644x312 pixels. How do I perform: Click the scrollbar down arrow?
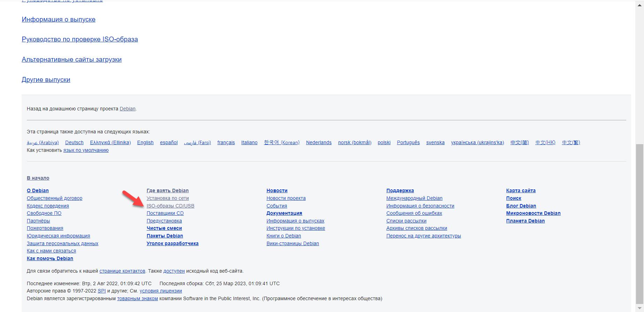(639, 308)
